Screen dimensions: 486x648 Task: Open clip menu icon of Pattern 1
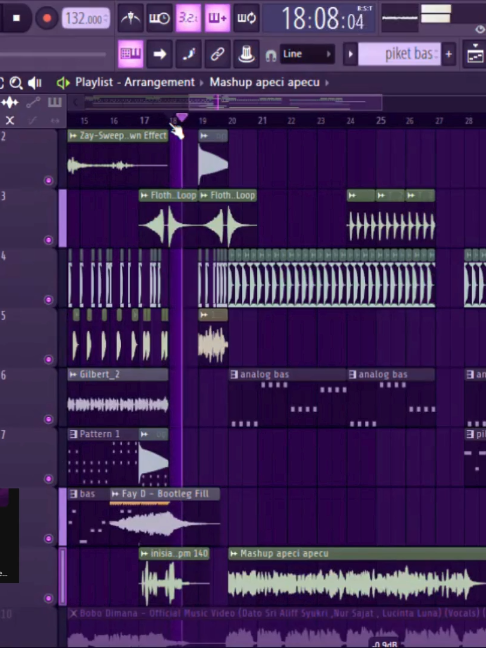pos(73,434)
